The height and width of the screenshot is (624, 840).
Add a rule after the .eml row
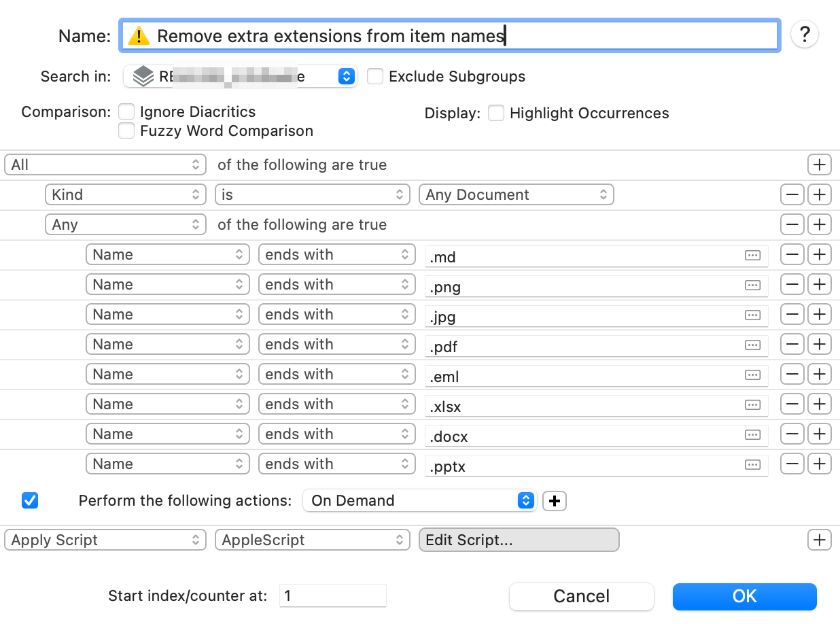tap(820, 375)
